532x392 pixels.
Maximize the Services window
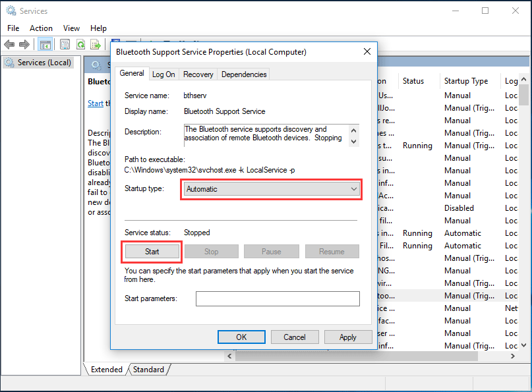485,11
